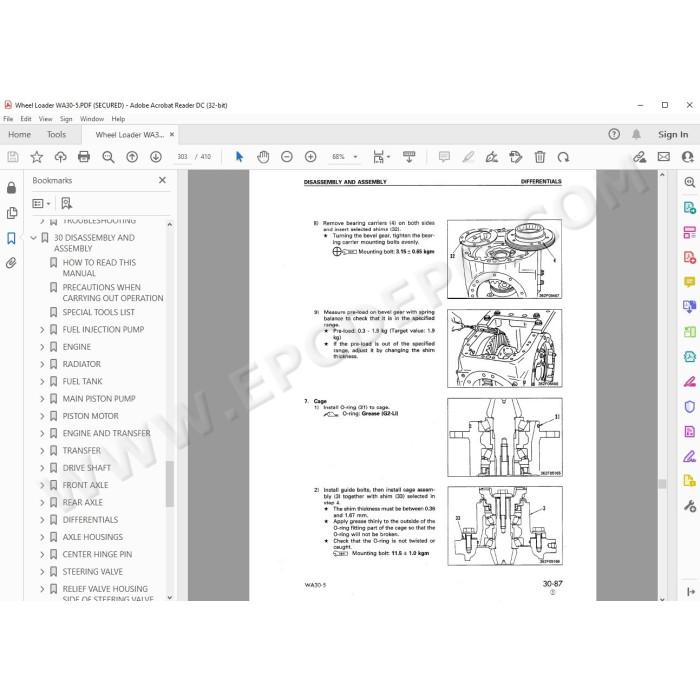Open the find text search icon
The image size is (700, 700).
[x=108, y=157]
